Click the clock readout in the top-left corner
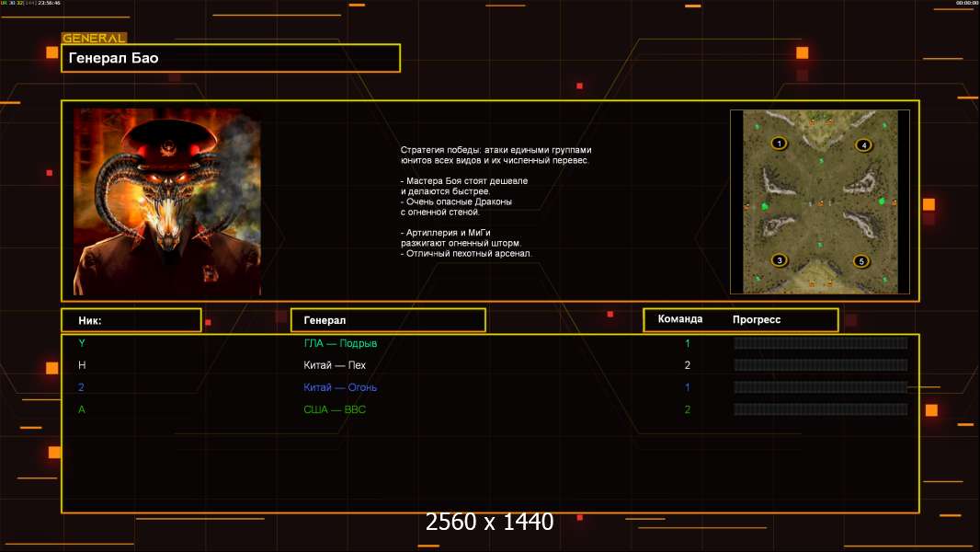Image resolution: width=980 pixels, height=552 pixels. click(48, 3)
